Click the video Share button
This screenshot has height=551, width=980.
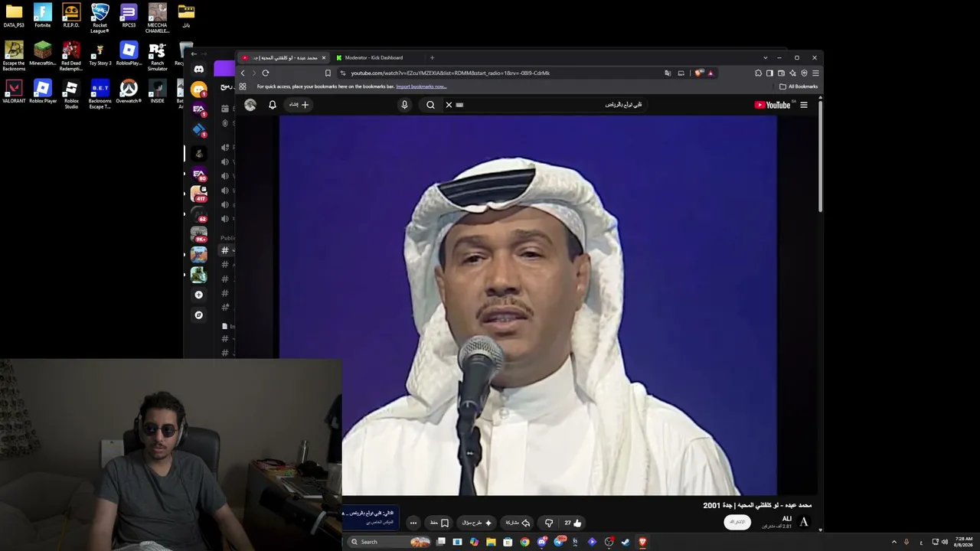tap(518, 523)
